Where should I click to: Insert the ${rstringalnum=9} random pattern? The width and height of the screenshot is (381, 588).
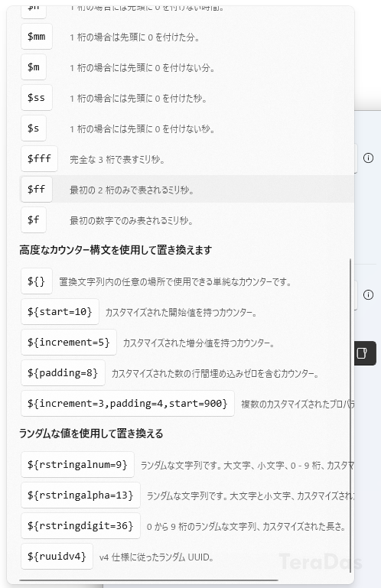click(77, 465)
